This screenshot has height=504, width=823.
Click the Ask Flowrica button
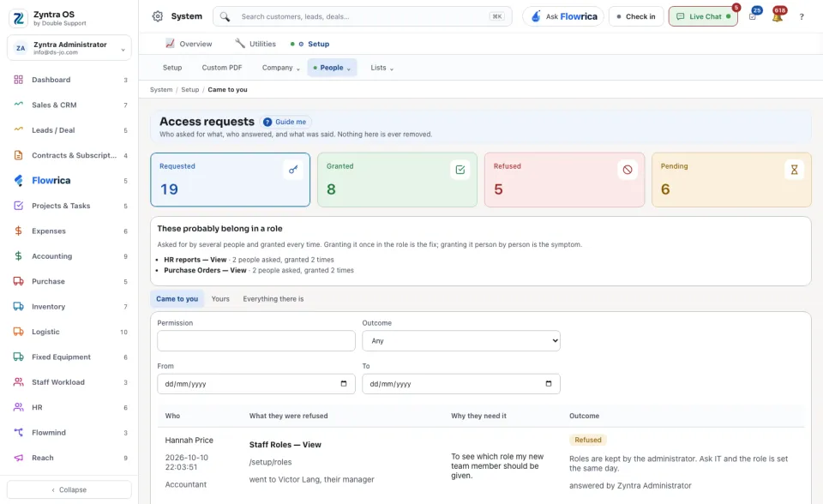[563, 16]
